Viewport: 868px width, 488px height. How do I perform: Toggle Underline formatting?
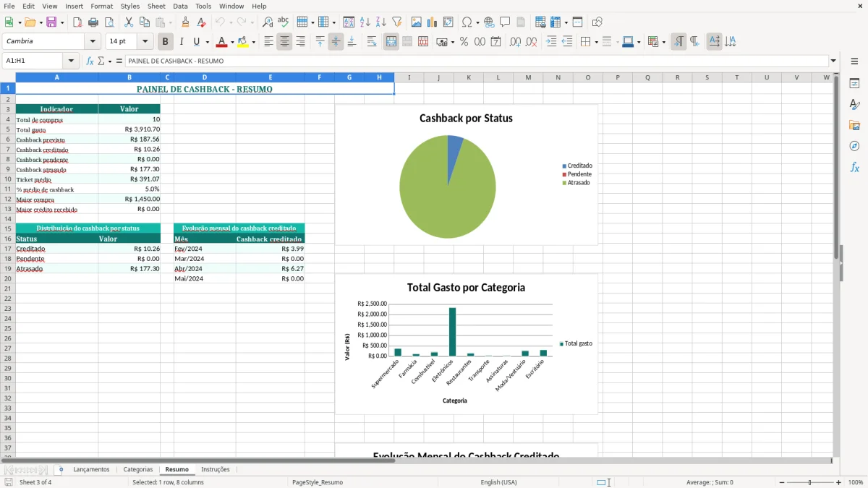[x=196, y=42]
